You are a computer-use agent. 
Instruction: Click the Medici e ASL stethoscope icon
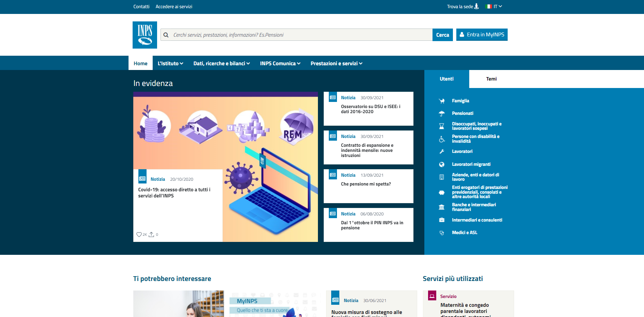coord(442,233)
